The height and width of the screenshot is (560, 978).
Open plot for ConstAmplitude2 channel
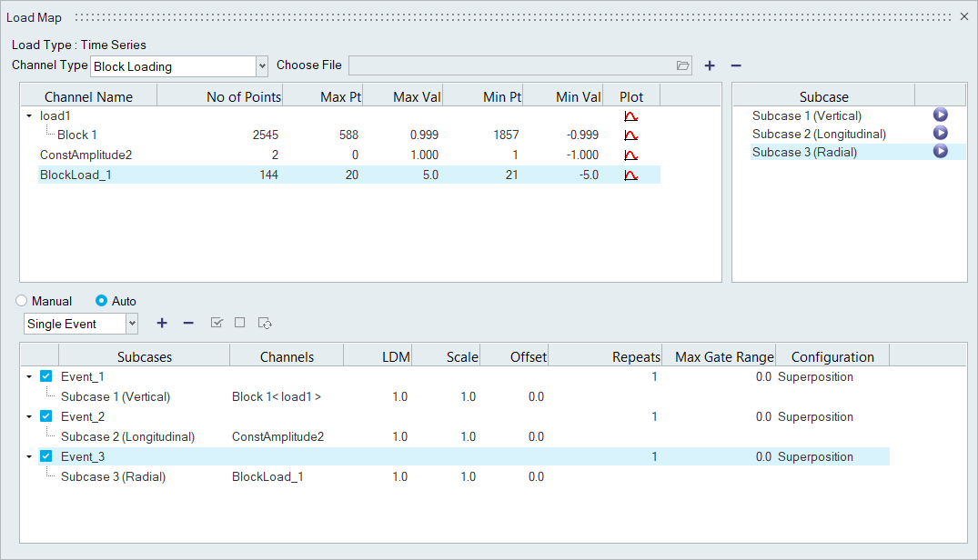[630, 155]
